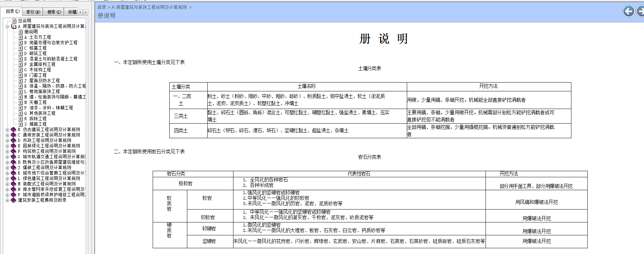Image resolution: width=644 pixels, height=254 pixels.
Task: Click the purple book icon for B 仿古建筑工程
Action: point(14,129)
